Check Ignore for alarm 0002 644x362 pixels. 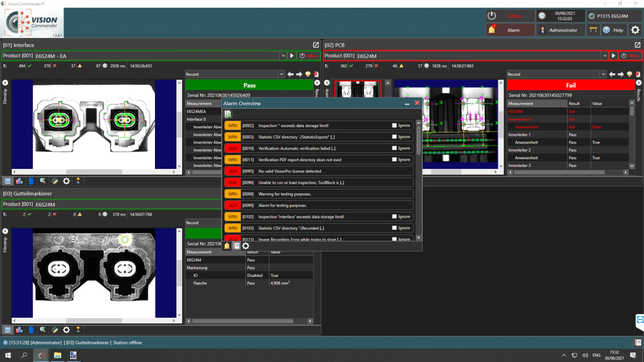[394, 125]
